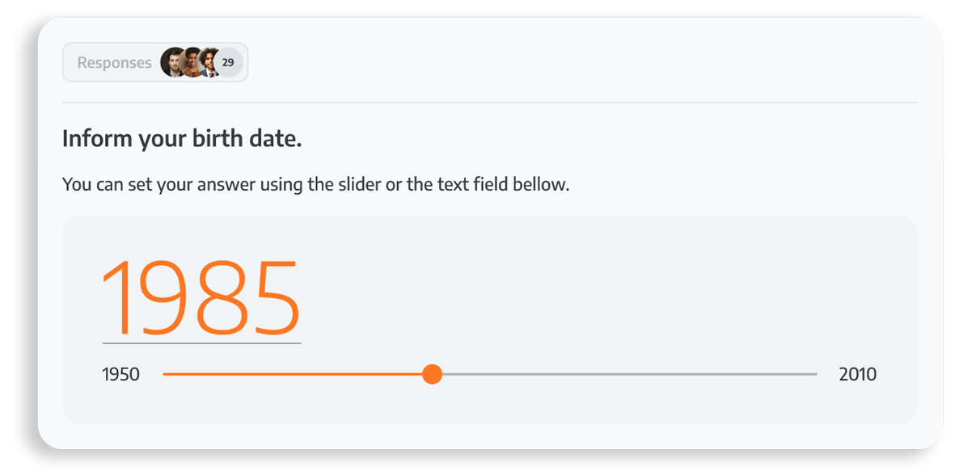Viewport: 980px width, 471px height.
Task: Click empty area of gray slider panel
Action: [606, 291]
